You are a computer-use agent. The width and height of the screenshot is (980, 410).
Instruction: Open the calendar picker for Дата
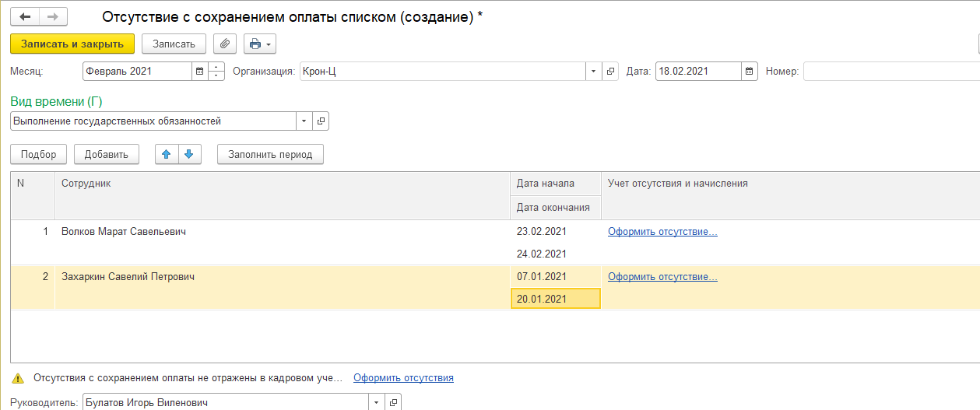pyautogui.click(x=750, y=72)
